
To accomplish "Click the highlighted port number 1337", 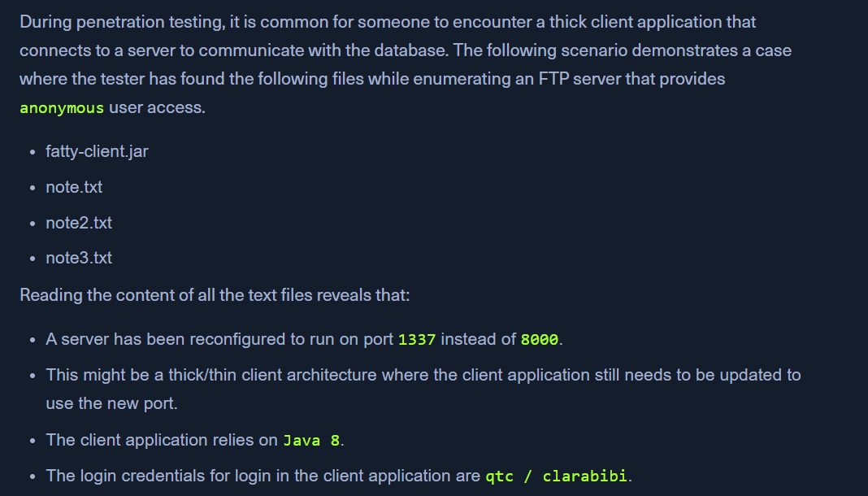I will click(x=417, y=339).
